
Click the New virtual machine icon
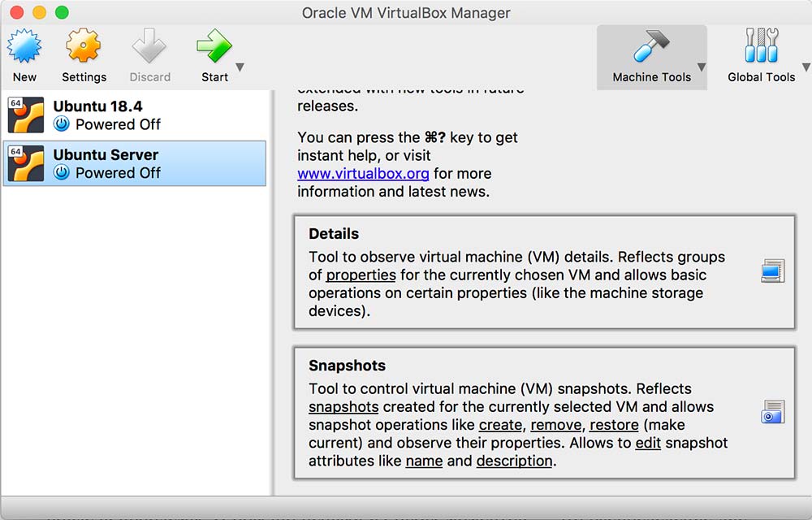pos(24,48)
